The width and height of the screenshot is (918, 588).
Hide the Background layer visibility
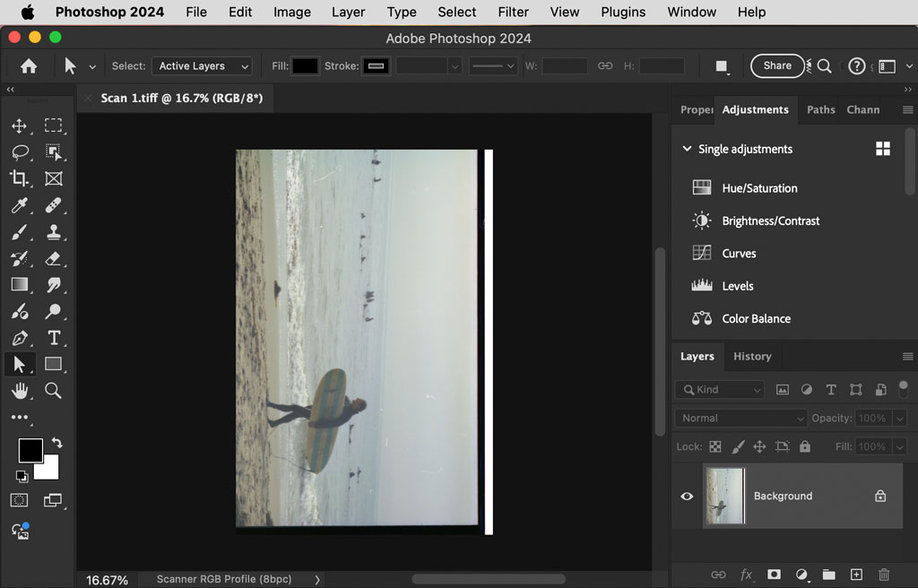(687, 496)
